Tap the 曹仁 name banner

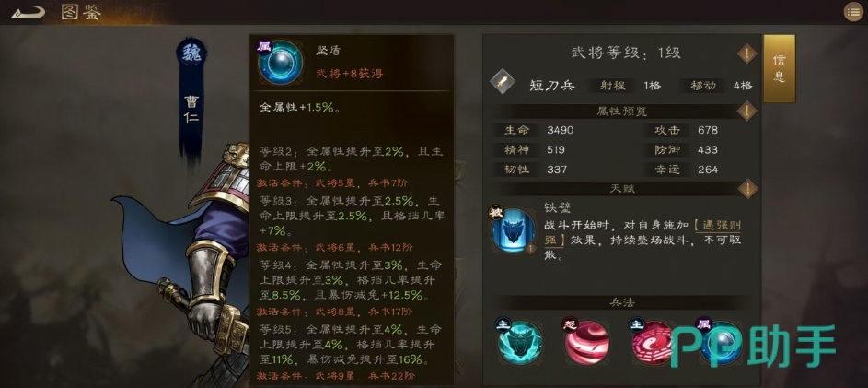pos(191,111)
